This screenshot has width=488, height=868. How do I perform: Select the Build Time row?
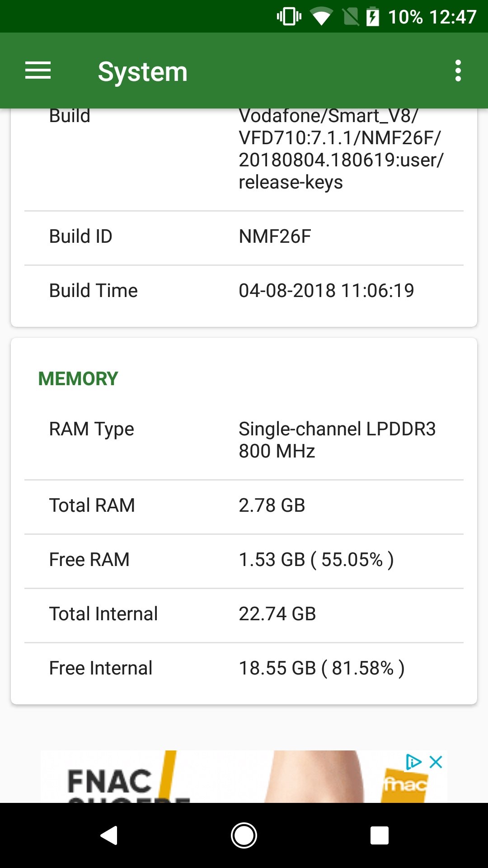[244, 292]
